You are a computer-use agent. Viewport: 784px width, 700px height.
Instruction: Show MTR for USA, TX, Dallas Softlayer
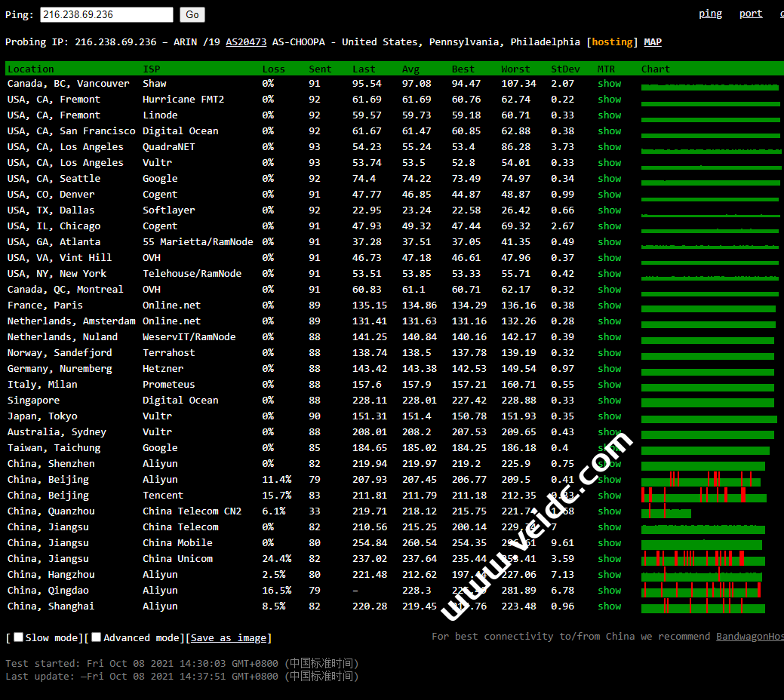pos(609,210)
